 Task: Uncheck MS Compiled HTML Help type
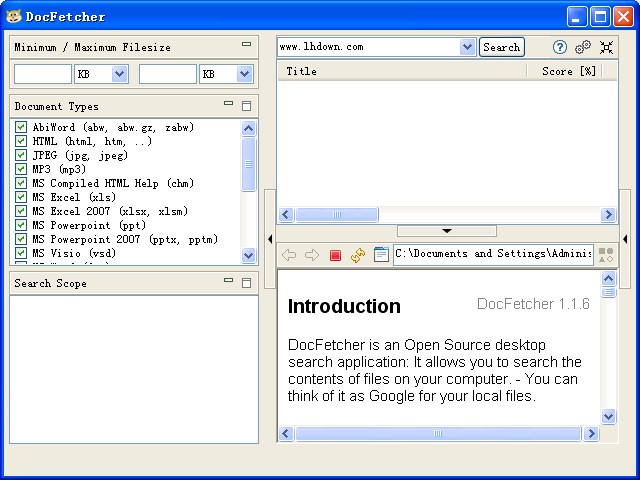tap(21, 183)
